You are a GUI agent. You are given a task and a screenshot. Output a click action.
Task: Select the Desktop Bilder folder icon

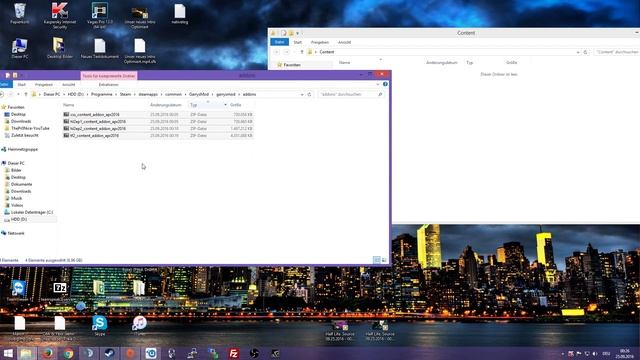pyautogui.click(x=60, y=48)
